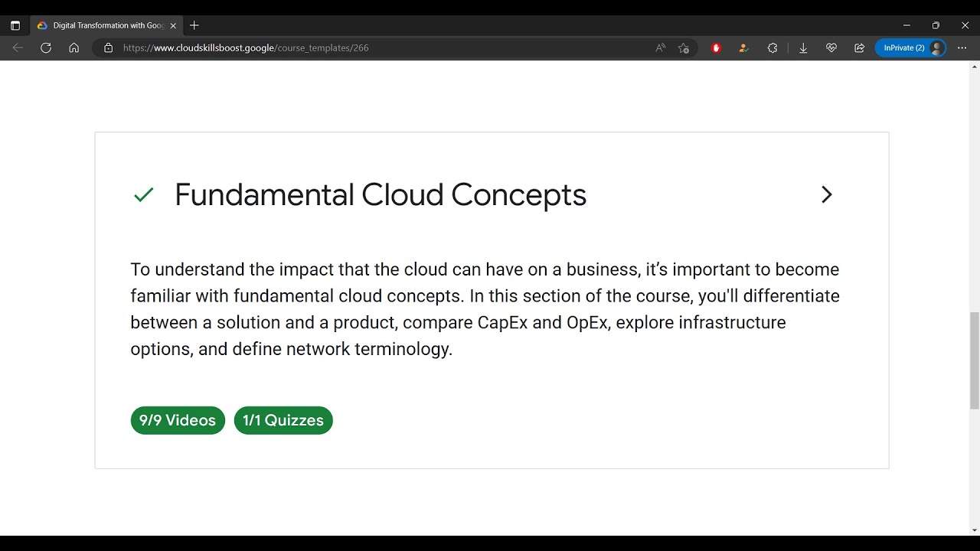
Task: Open Settings and more ellipsis menu
Action: (962, 47)
